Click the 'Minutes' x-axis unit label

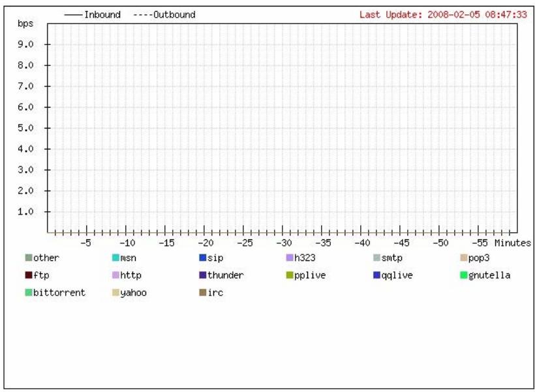[x=513, y=243]
